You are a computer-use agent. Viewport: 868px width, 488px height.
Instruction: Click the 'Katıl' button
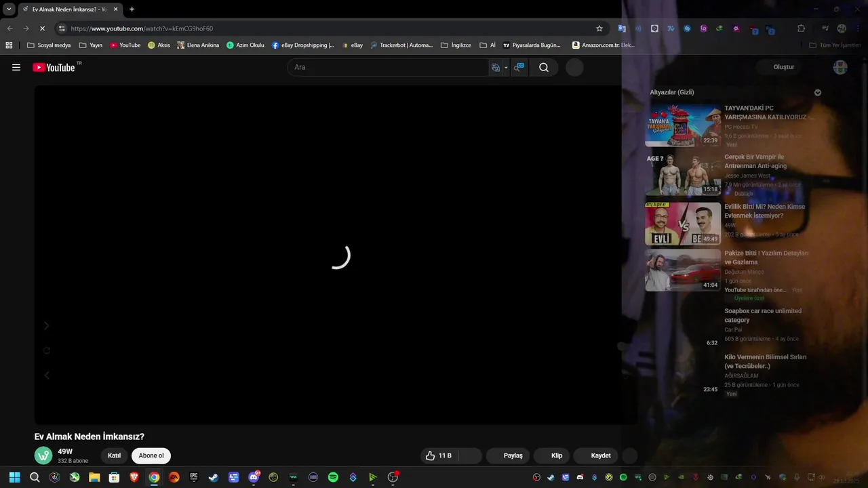[x=114, y=455]
